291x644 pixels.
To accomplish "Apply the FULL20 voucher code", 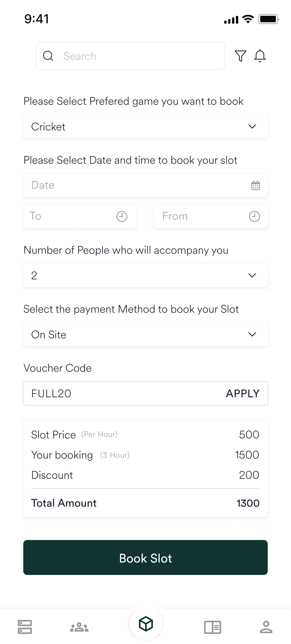I will tap(242, 394).
